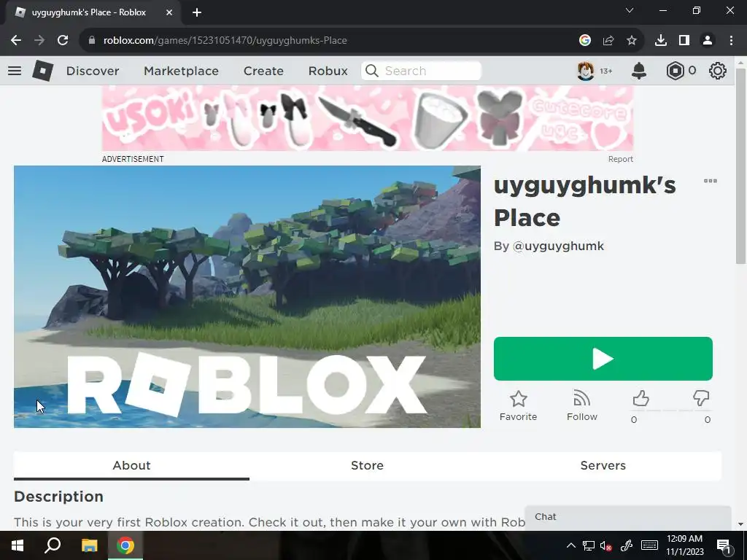Open the notifications bell
The height and width of the screenshot is (560, 747).
(x=639, y=71)
